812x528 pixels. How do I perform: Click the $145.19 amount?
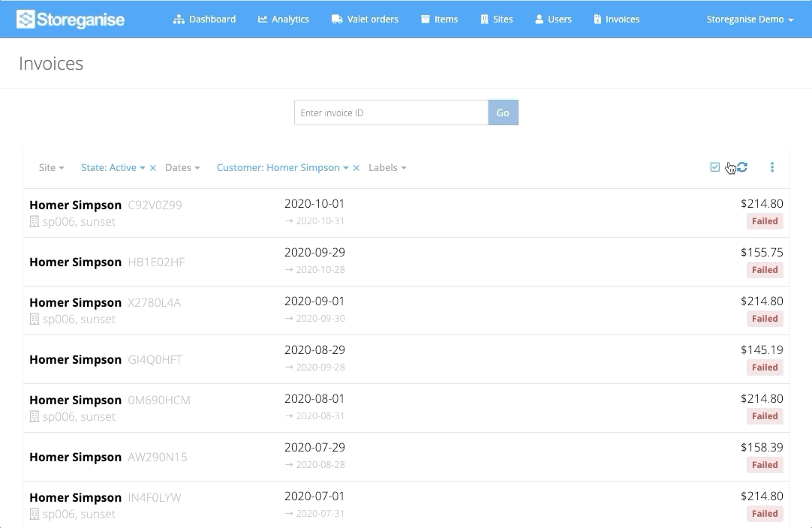point(762,349)
